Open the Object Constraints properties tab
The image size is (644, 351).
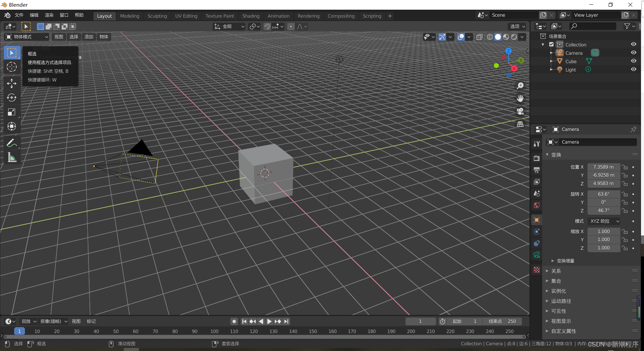point(536,243)
